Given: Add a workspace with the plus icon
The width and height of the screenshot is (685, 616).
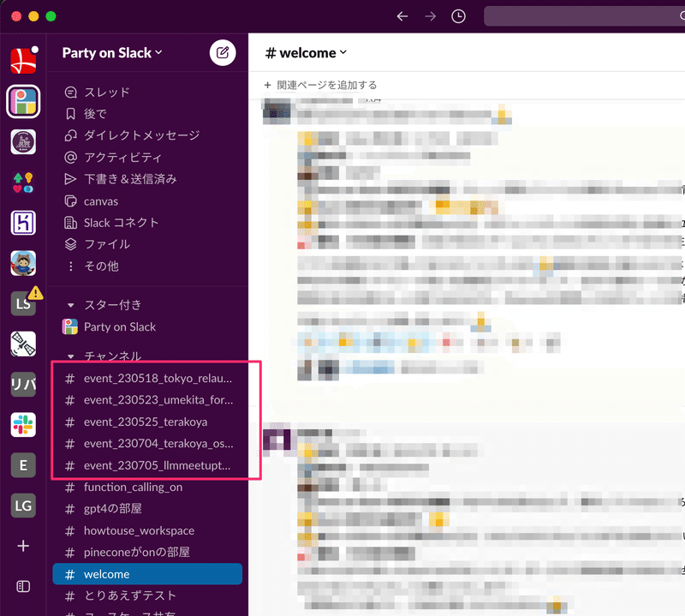Looking at the screenshot, I should point(23,546).
